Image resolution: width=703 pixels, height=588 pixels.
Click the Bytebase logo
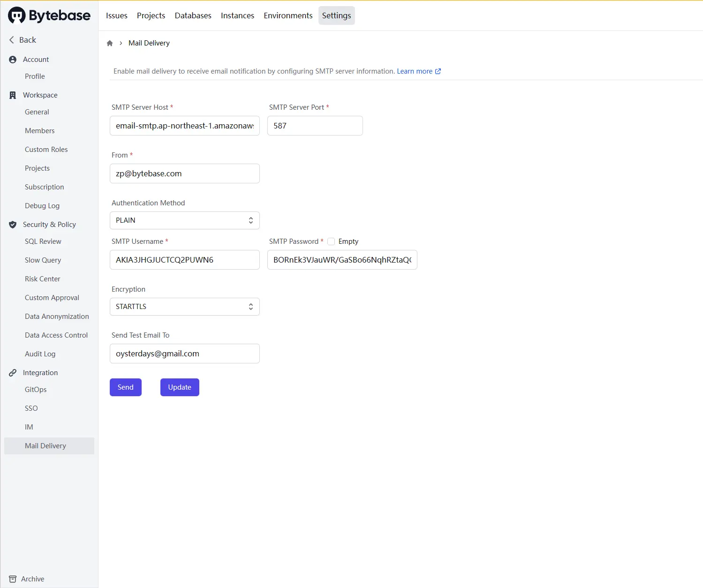pyautogui.click(x=49, y=15)
